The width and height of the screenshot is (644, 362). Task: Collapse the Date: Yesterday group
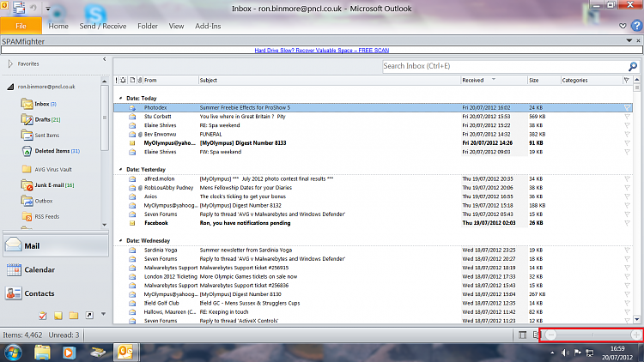[x=121, y=169]
